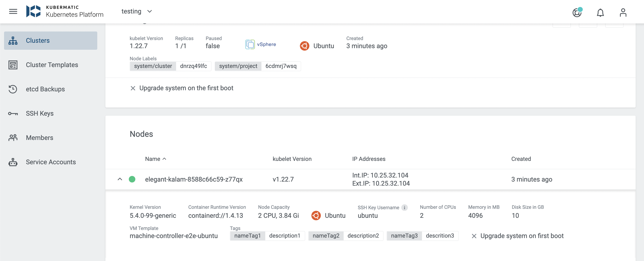Collapse the elegant-kalam node details

pos(120,179)
